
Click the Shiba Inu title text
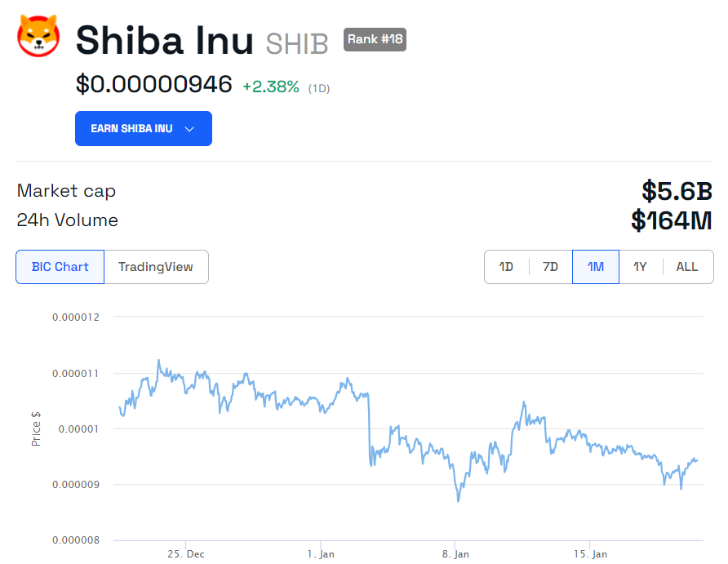point(164,41)
